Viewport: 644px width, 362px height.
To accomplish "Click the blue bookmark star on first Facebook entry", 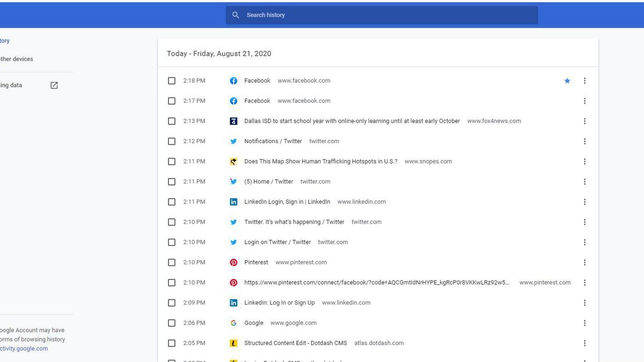I will pyautogui.click(x=567, y=81).
